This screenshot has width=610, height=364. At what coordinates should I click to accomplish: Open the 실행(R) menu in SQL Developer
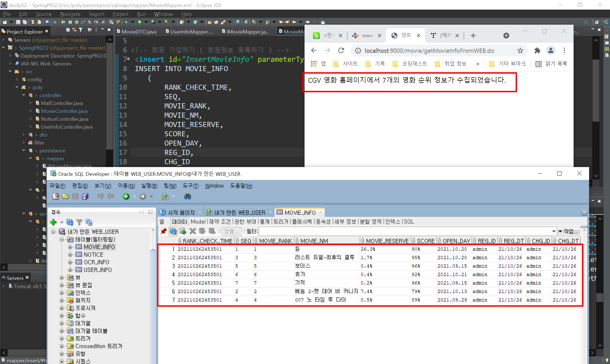(x=149, y=186)
